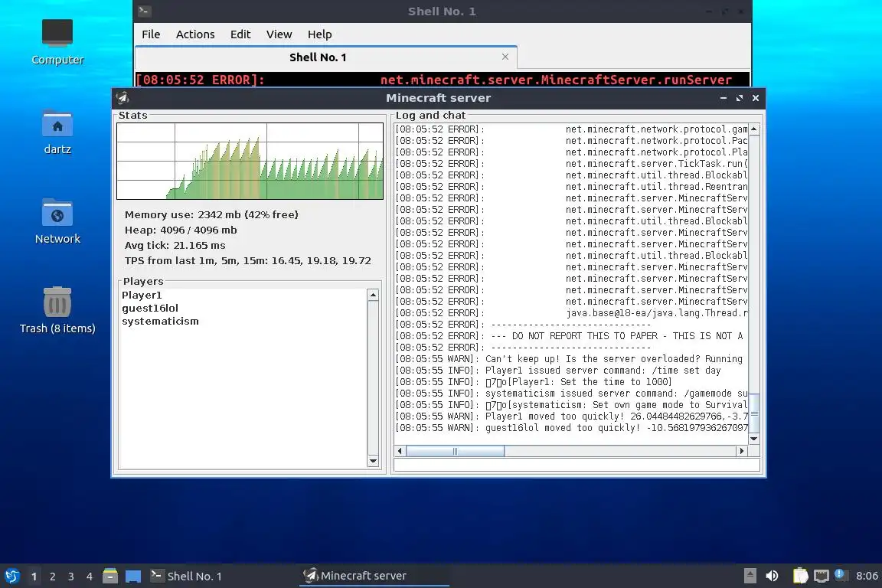Minimize the Minecraft server window
882x588 pixels.
(724, 98)
